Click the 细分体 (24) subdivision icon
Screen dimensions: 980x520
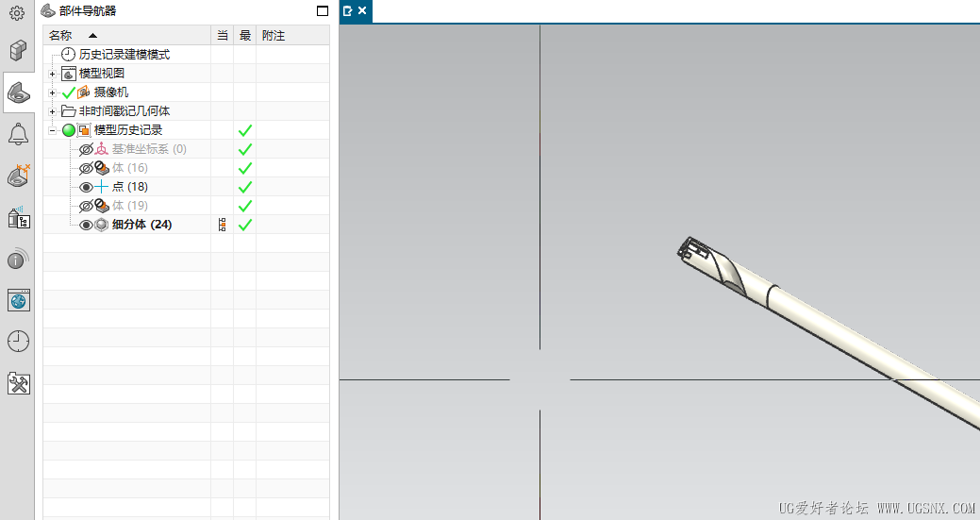pyautogui.click(x=102, y=225)
